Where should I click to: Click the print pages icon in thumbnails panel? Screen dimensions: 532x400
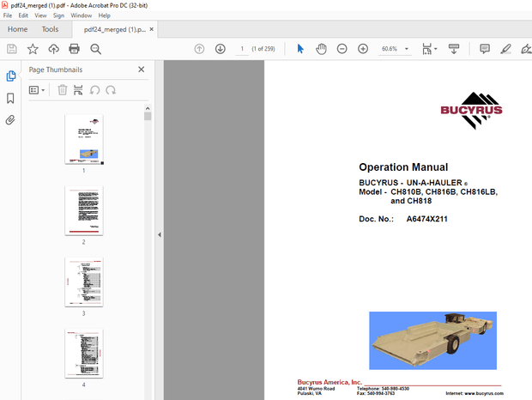78,90
